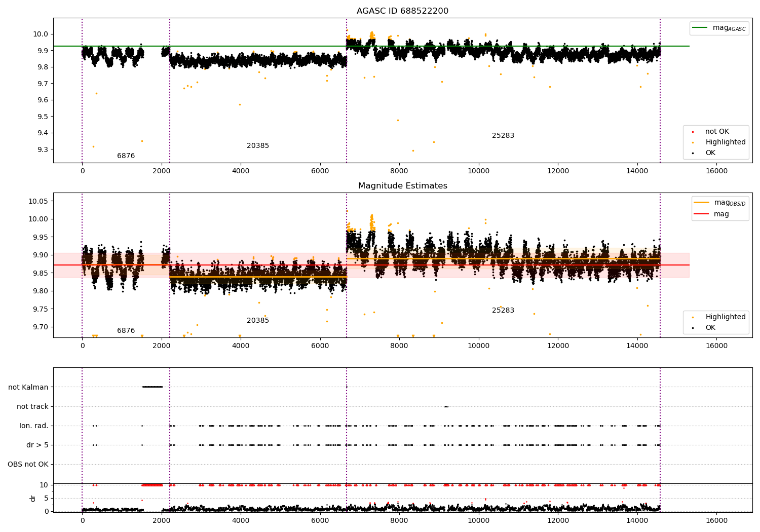Click the 'OBS not OK' row label
This screenshot has height=532, width=760.
pos(28,464)
